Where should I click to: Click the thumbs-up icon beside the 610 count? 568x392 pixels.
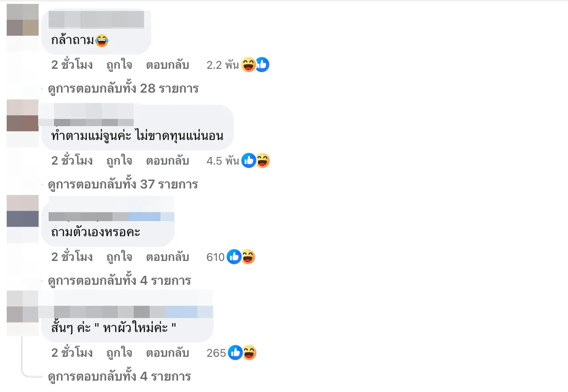click(234, 257)
